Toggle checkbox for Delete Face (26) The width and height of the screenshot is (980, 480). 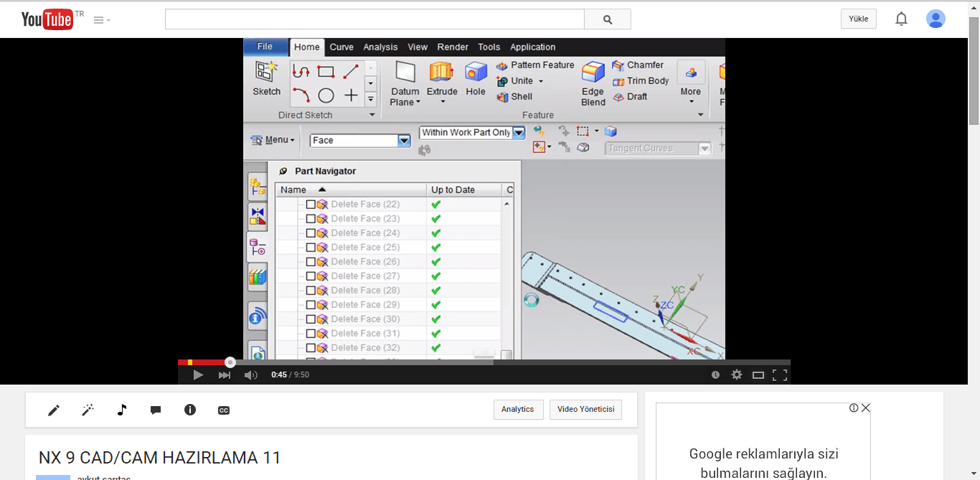click(x=311, y=262)
